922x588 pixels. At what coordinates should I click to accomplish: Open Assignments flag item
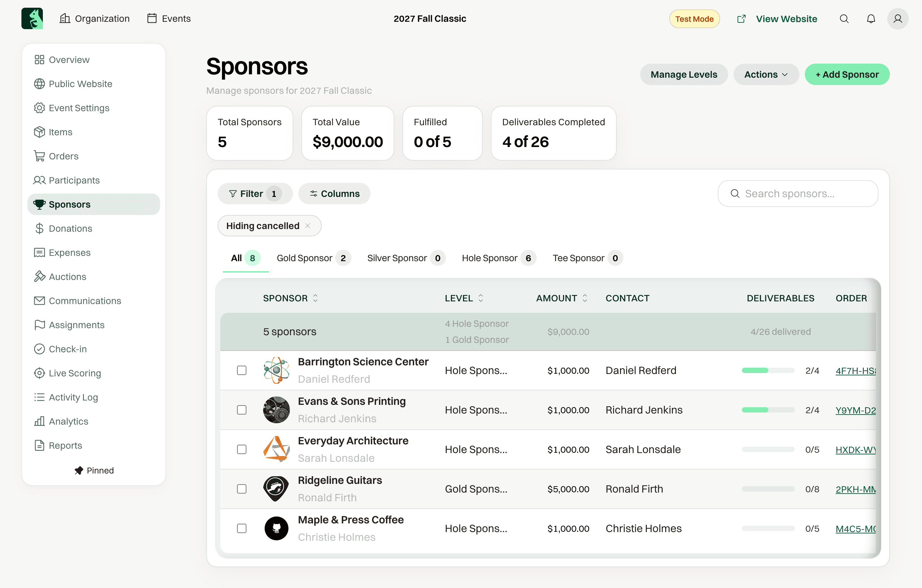tap(94, 325)
